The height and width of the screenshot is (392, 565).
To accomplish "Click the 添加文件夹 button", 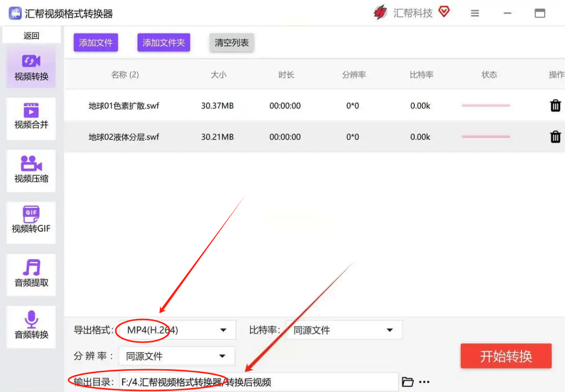I will (163, 43).
